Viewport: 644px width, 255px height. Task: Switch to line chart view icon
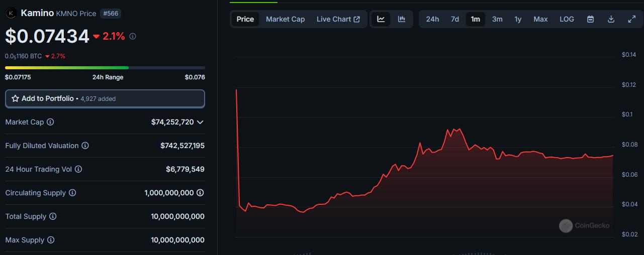click(381, 19)
